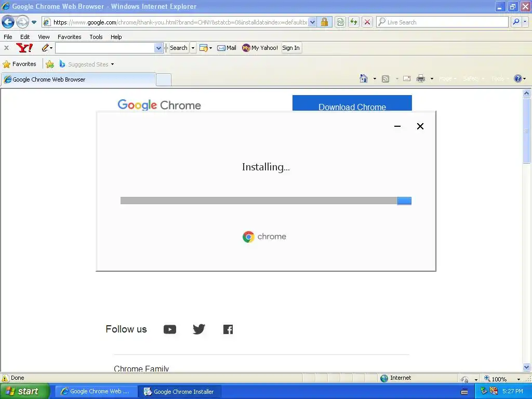Image resolution: width=532 pixels, height=399 pixels.
Task: Click the system tray clock 5:27 PM
Action: click(x=512, y=391)
